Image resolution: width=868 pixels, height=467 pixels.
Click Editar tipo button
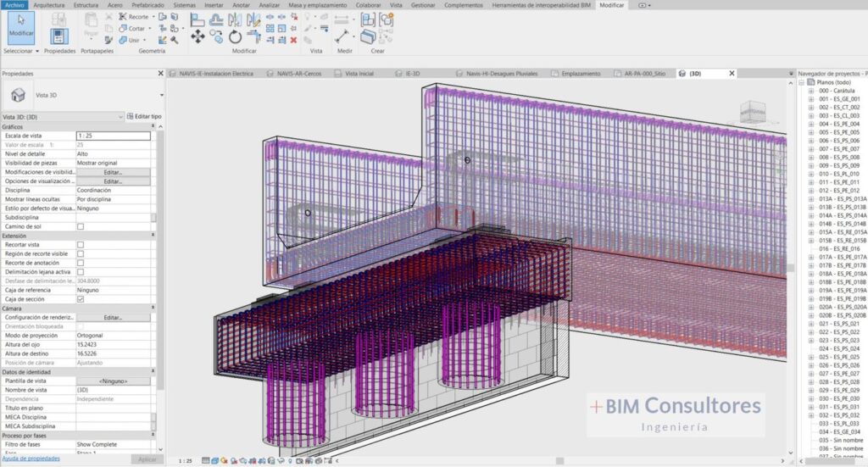pyautogui.click(x=144, y=116)
